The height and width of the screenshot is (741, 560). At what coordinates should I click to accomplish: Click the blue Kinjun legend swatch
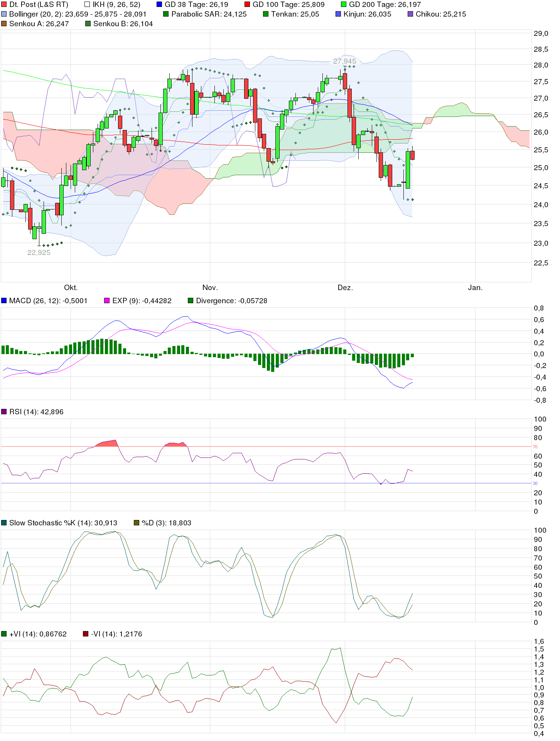pos(338,14)
